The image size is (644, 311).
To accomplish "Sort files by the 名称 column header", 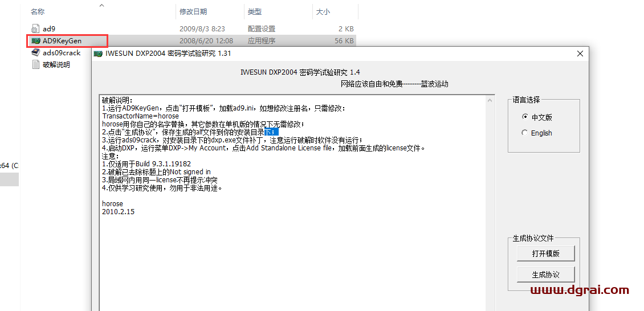I will click(x=38, y=12).
